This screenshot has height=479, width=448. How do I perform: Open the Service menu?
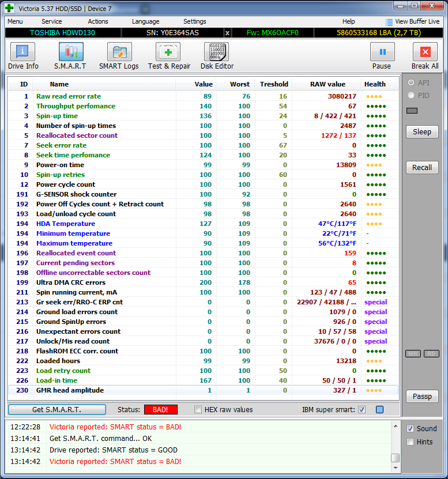click(52, 21)
